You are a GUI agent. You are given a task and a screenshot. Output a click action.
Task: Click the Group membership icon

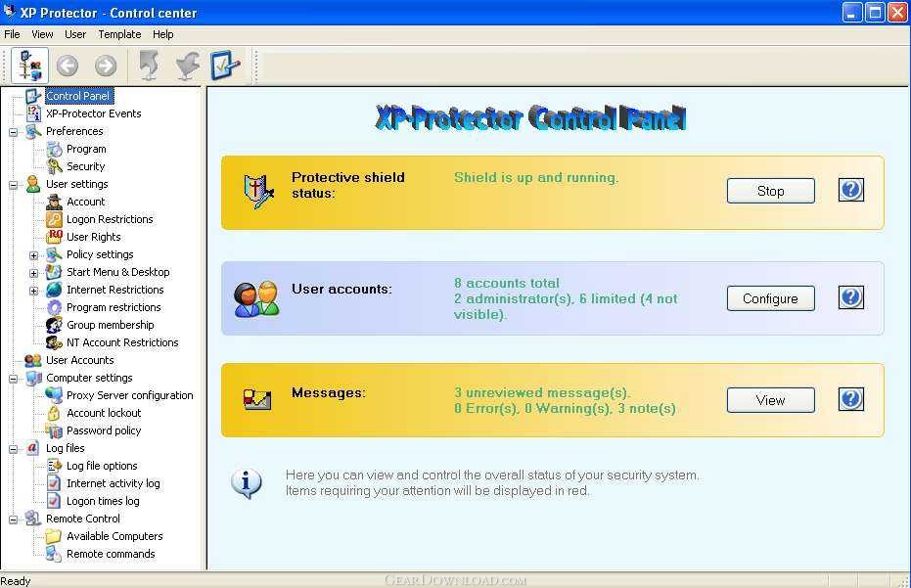(54, 325)
